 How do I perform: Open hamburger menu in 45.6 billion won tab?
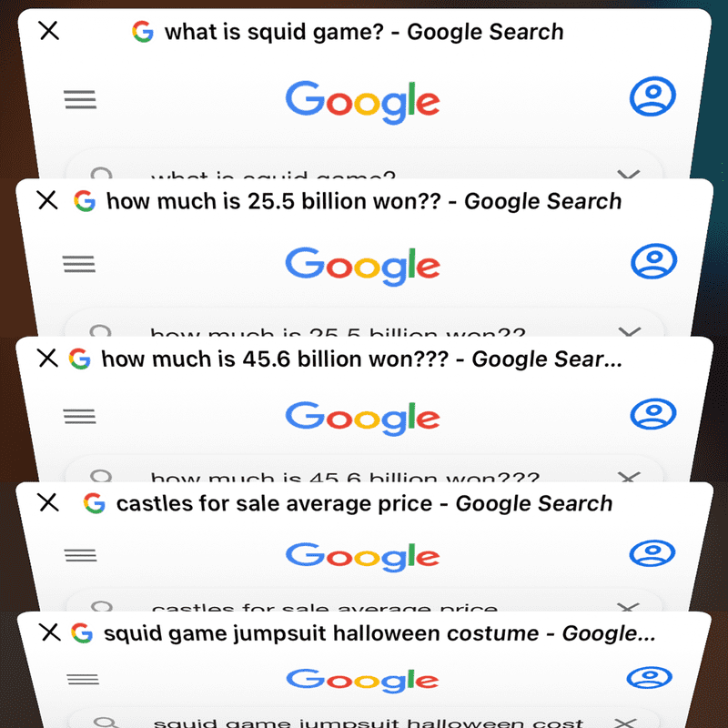[80, 416]
